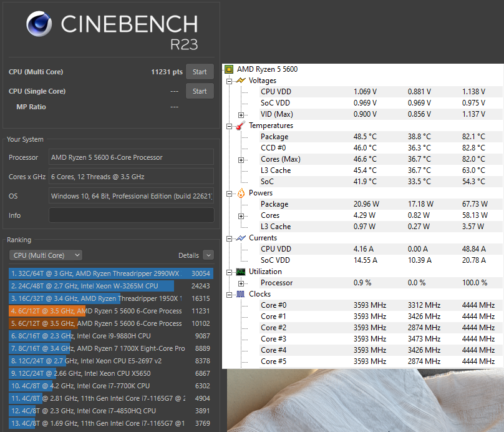Select the Ryzen 5 5600 entry scoring 10102
The height and width of the screenshot is (432, 504).
point(111,323)
